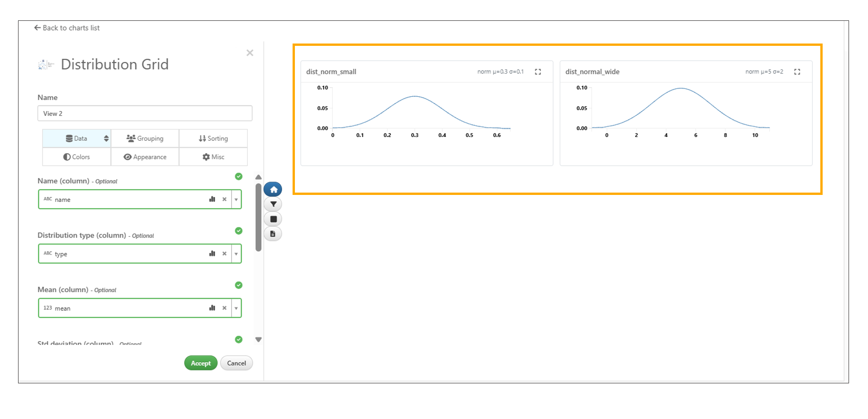Image resolution: width=868 pixels, height=419 pixels.
Task: Open the Appearance tab
Action: pos(145,157)
